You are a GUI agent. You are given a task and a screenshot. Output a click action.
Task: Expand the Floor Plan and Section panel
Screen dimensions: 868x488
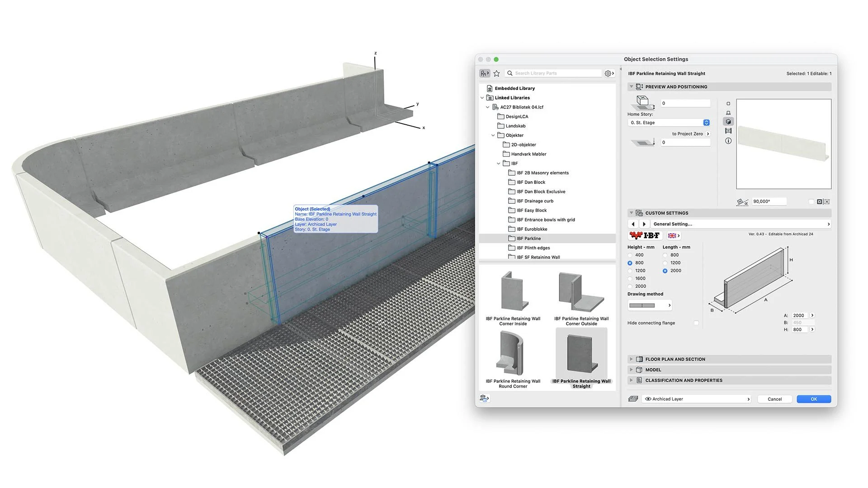point(675,359)
